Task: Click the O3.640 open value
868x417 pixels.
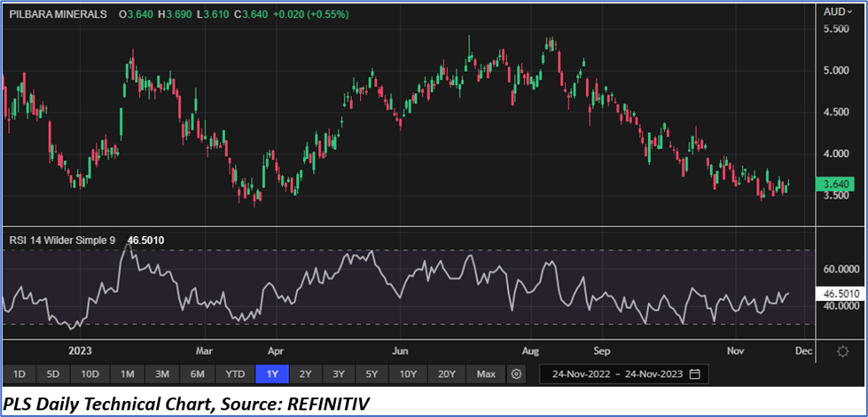Action: click(x=136, y=14)
